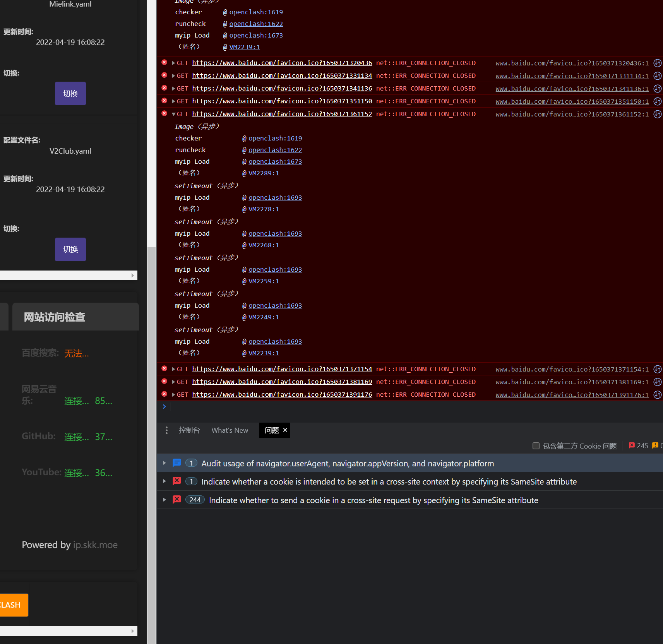
Task: Click the red flag icon on the 244 SameSite issue
Action: pos(176,500)
